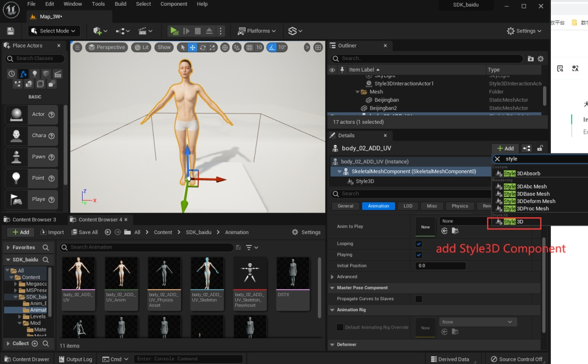Switch to Content Browser 3 tab
The height and width of the screenshot is (364, 588).
click(x=30, y=220)
